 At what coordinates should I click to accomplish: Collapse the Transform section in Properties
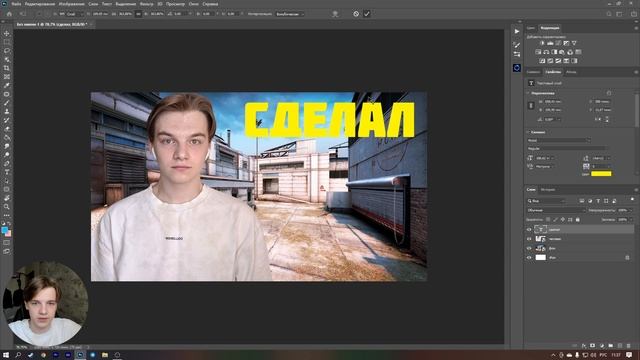click(528, 93)
